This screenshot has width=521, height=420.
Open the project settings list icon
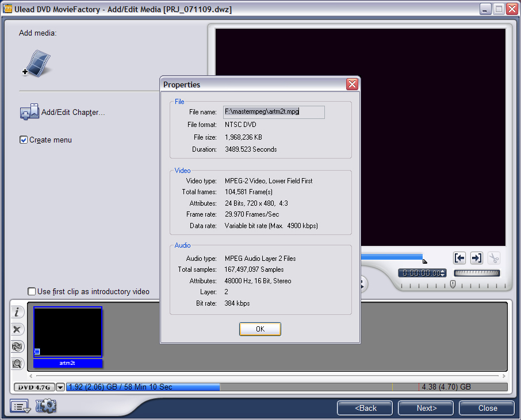coord(20,406)
